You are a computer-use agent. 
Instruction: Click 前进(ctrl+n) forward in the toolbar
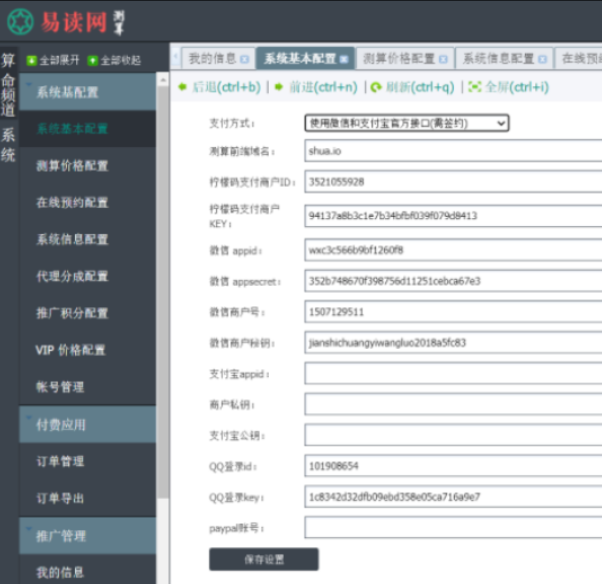(x=315, y=87)
